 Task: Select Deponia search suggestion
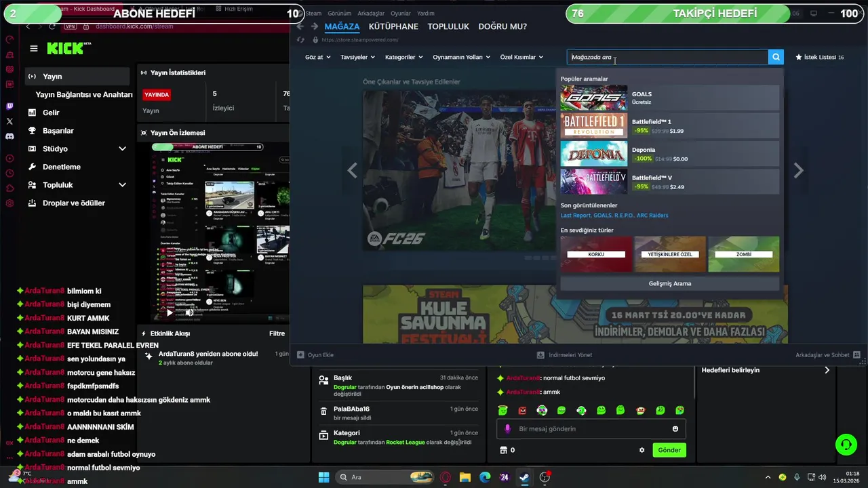point(669,153)
